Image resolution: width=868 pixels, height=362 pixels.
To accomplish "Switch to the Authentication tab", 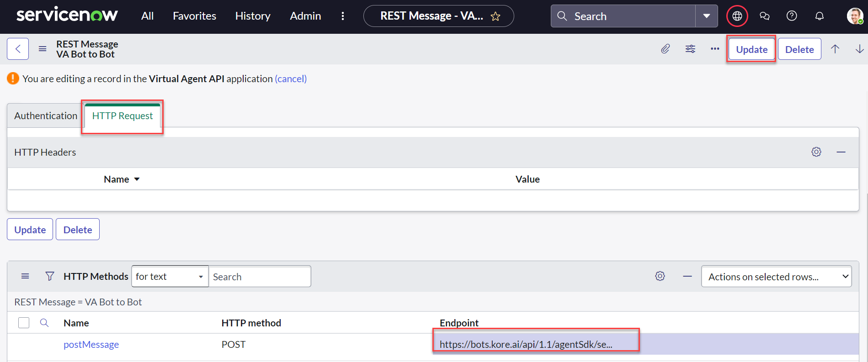I will pos(46,116).
